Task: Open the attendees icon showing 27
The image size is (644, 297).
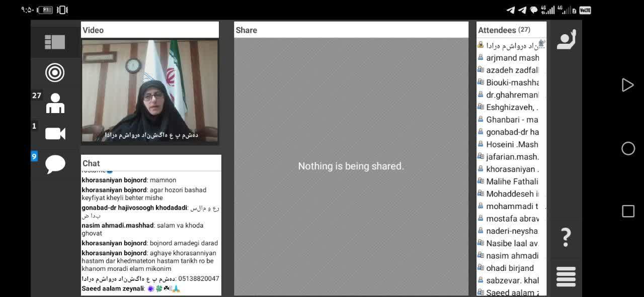Action: pos(55,103)
